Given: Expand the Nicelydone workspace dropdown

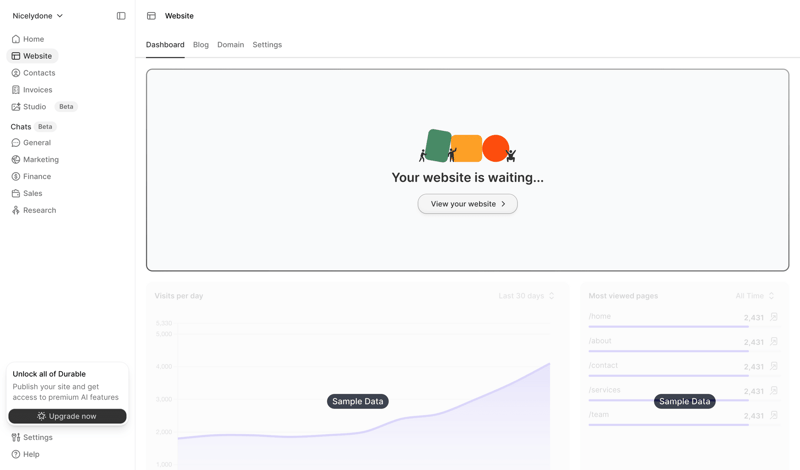Looking at the screenshot, I should coord(38,16).
